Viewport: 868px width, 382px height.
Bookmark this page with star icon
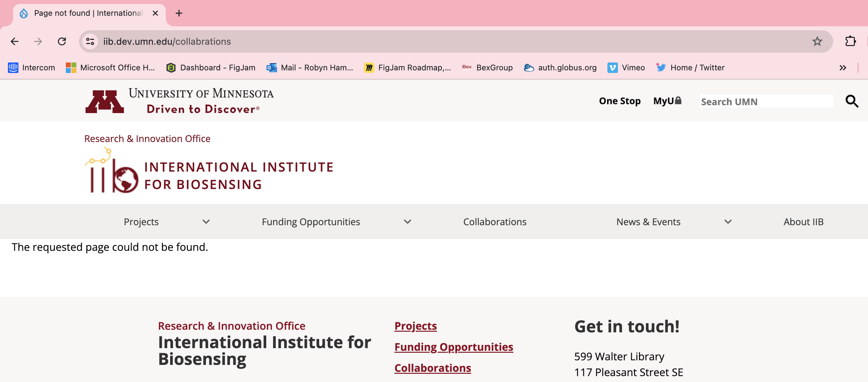coord(817,41)
